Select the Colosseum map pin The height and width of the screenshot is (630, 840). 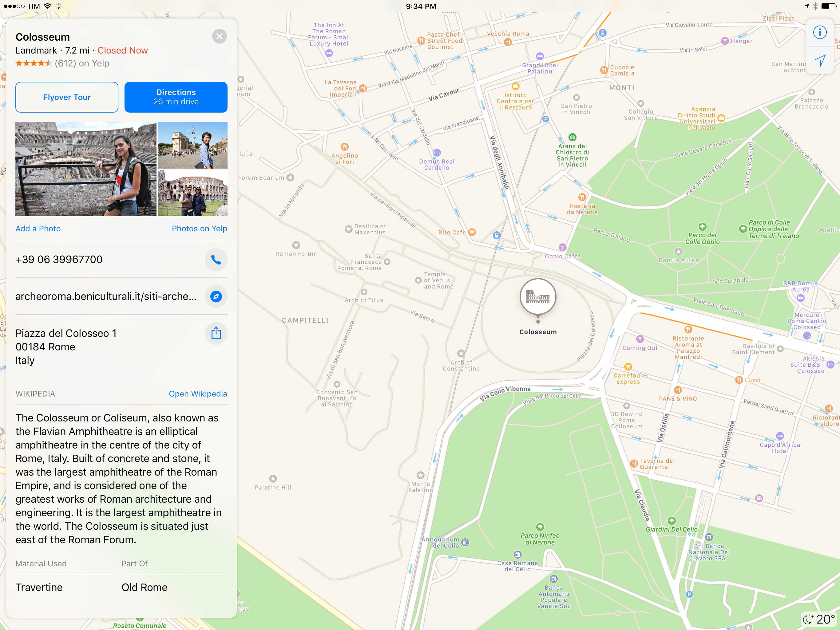pyautogui.click(x=538, y=297)
